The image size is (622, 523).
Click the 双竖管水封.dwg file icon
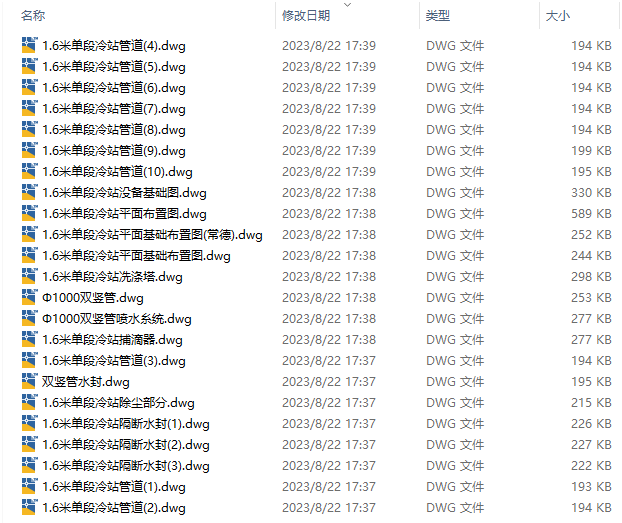(x=29, y=381)
